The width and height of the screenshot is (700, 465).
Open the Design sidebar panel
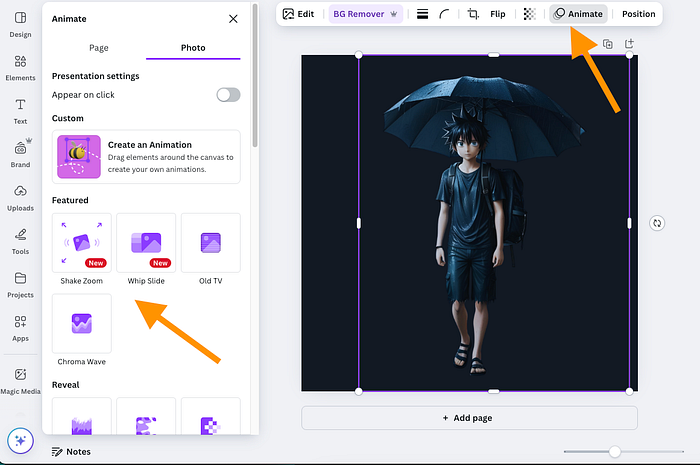[x=20, y=25]
